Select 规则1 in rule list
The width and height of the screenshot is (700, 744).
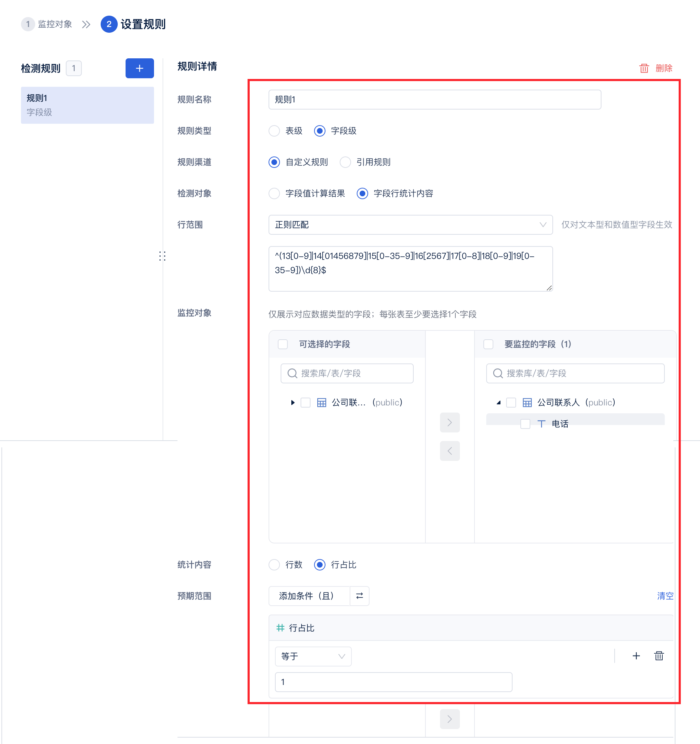tap(87, 105)
